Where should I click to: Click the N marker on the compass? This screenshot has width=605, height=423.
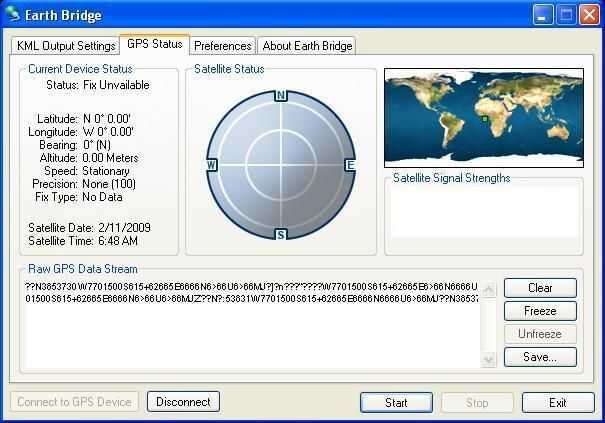click(x=281, y=95)
